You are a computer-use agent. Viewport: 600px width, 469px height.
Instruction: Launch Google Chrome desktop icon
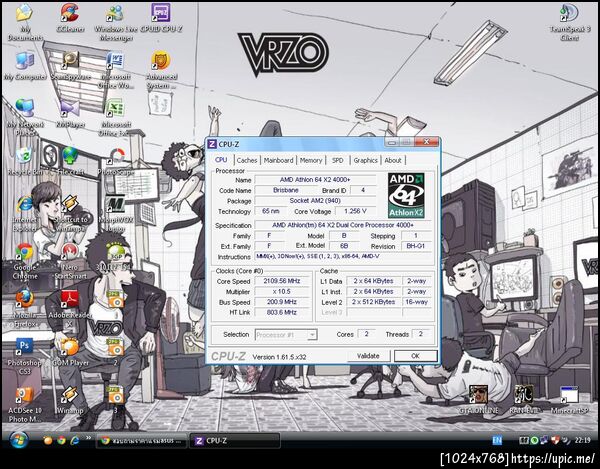pos(25,261)
